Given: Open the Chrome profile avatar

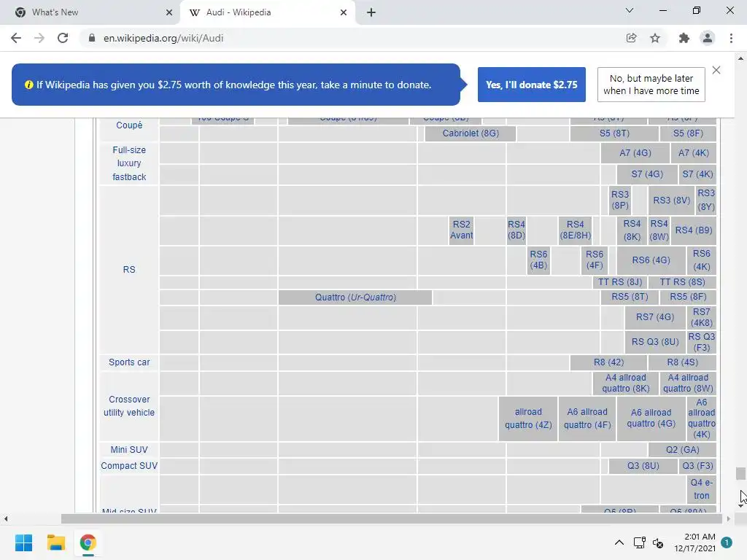Looking at the screenshot, I should point(708,38).
